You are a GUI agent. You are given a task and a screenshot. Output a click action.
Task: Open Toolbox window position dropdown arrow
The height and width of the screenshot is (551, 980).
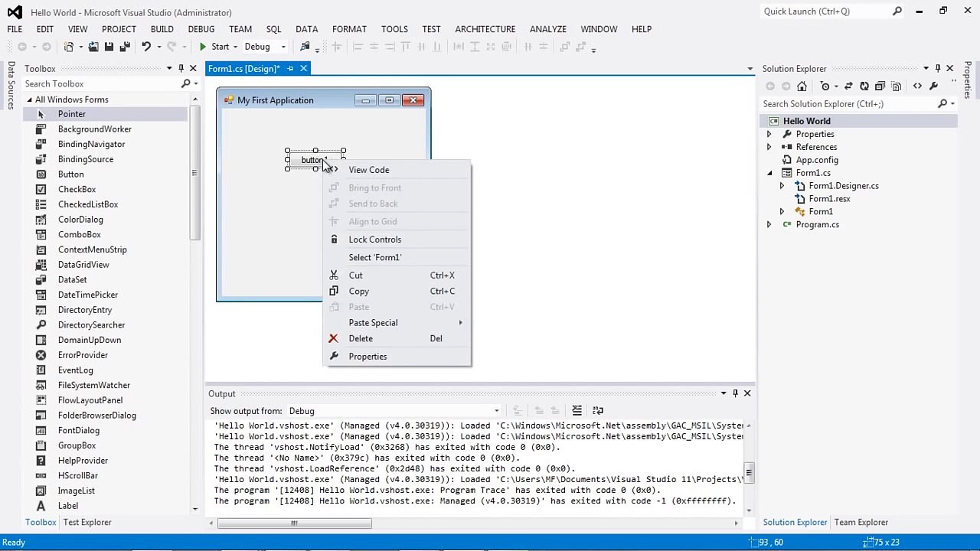[169, 68]
